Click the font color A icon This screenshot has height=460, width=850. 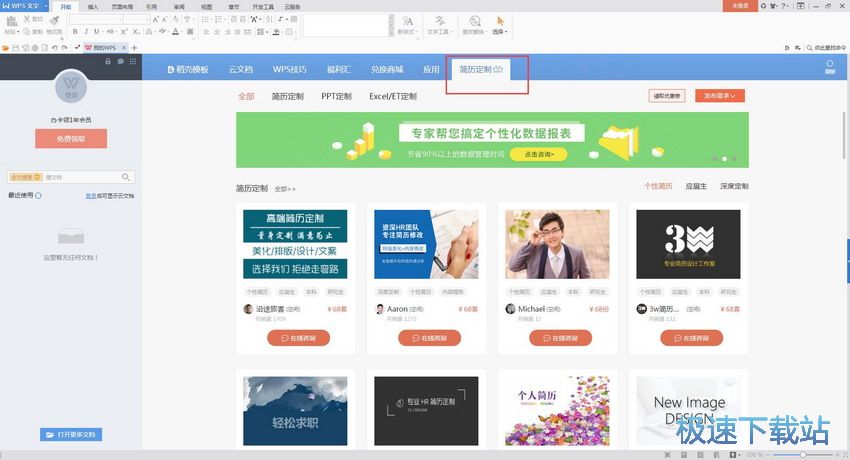[x=175, y=32]
